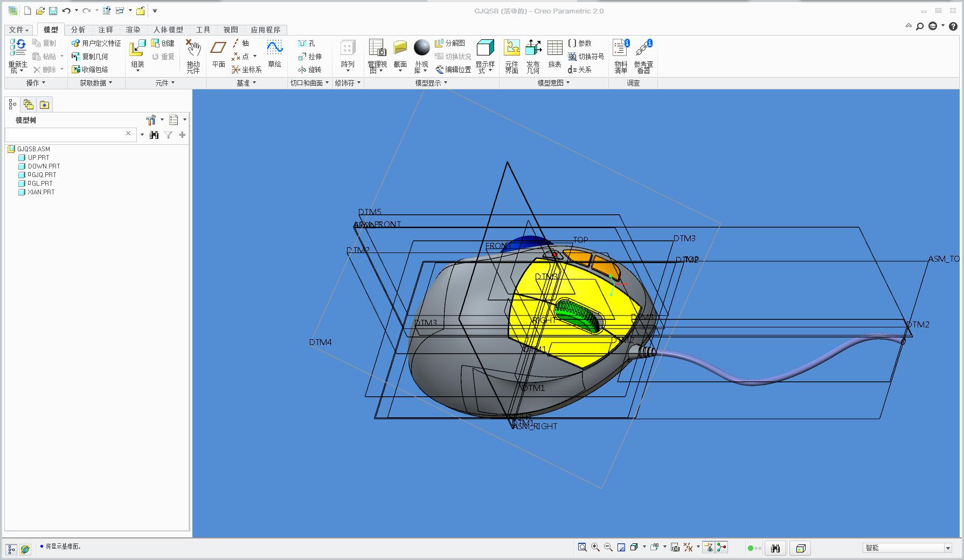Expand the 模型显示 group dropdown
Viewport: 964px width, 560px height.
pos(431,83)
